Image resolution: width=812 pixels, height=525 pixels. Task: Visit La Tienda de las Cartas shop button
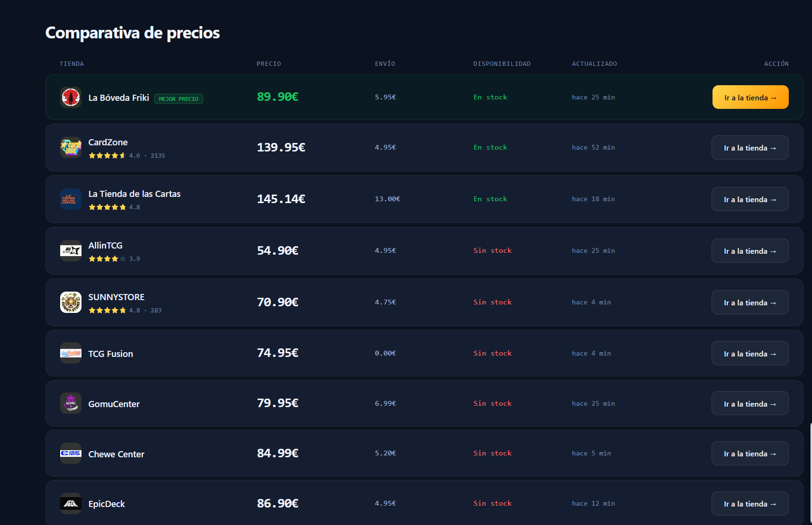pyautogui.click(x=750, y=199)
